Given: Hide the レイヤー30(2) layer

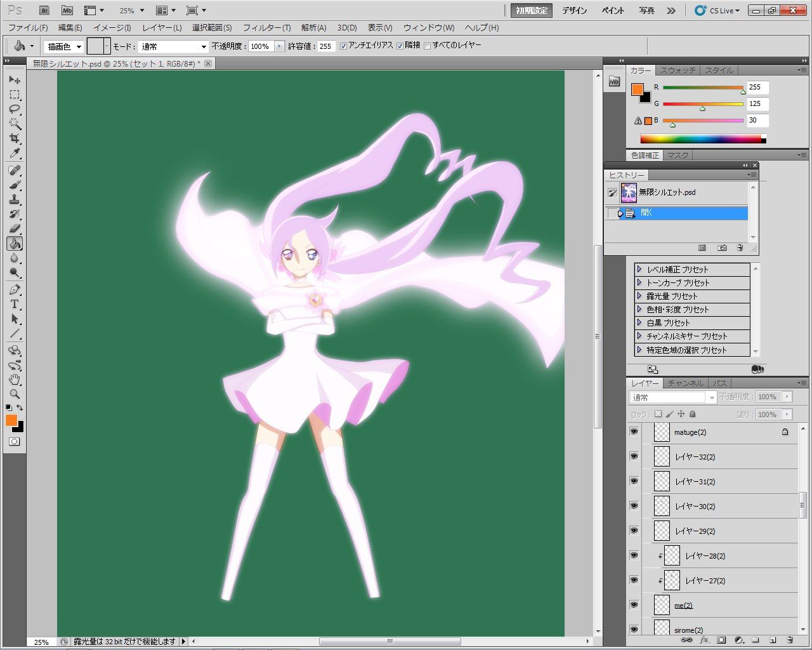Looking at the screenshot, I should tap(634, 506).
